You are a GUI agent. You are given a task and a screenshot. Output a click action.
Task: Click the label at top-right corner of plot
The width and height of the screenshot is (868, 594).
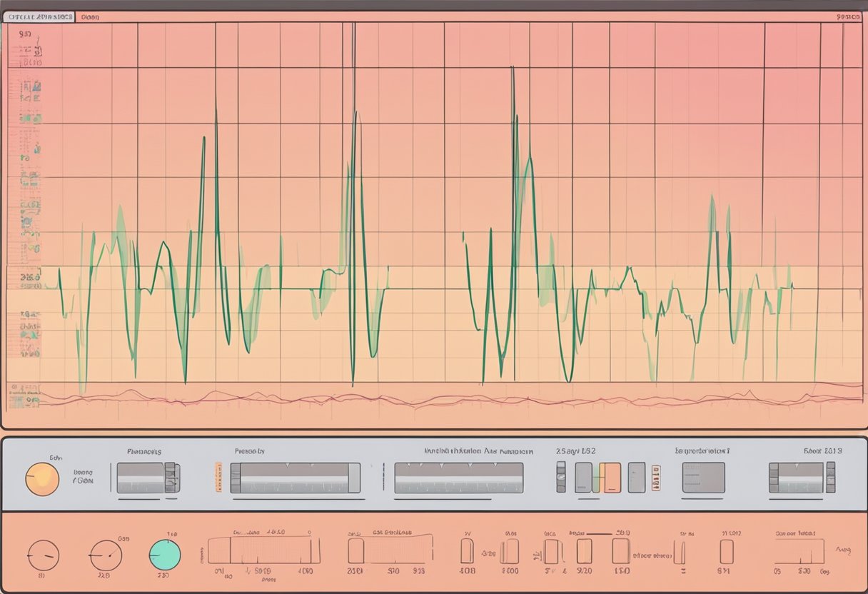coord(847,17)
